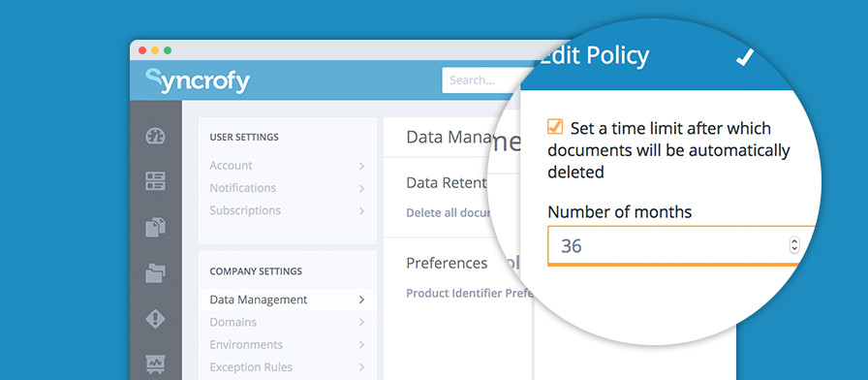Open the Product Identifier Preferences link
The height and width of the screenshot is (380, 868).
point(470,293)
